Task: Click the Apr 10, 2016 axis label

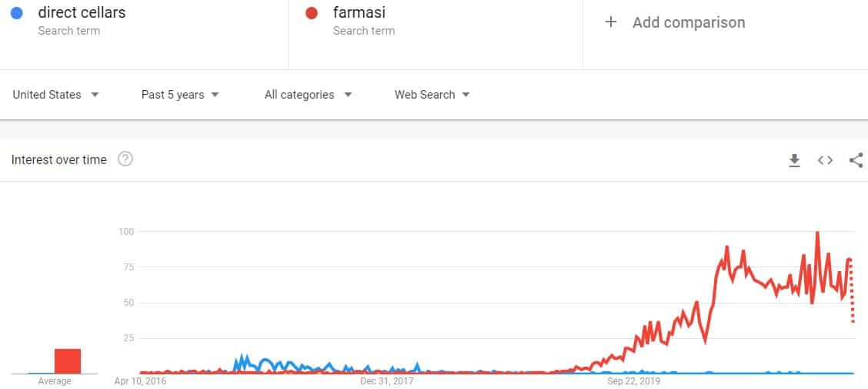Action: (140, 381)
